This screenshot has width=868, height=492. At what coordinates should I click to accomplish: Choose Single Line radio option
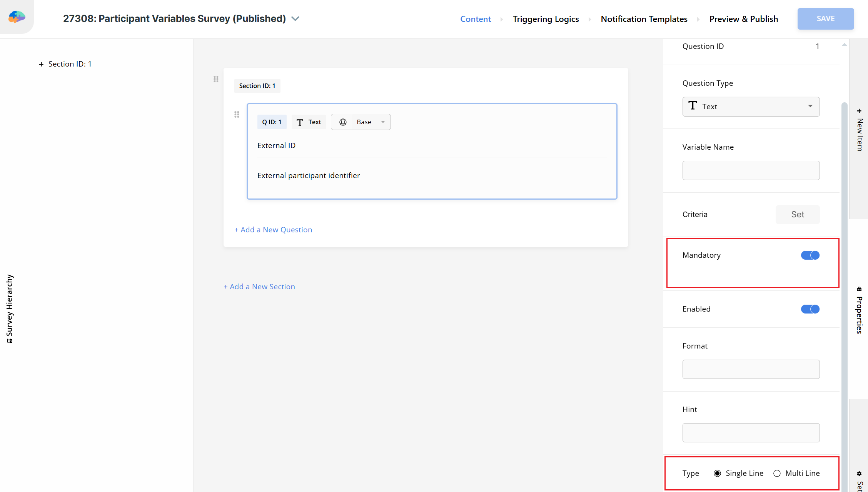coord(717,473)
